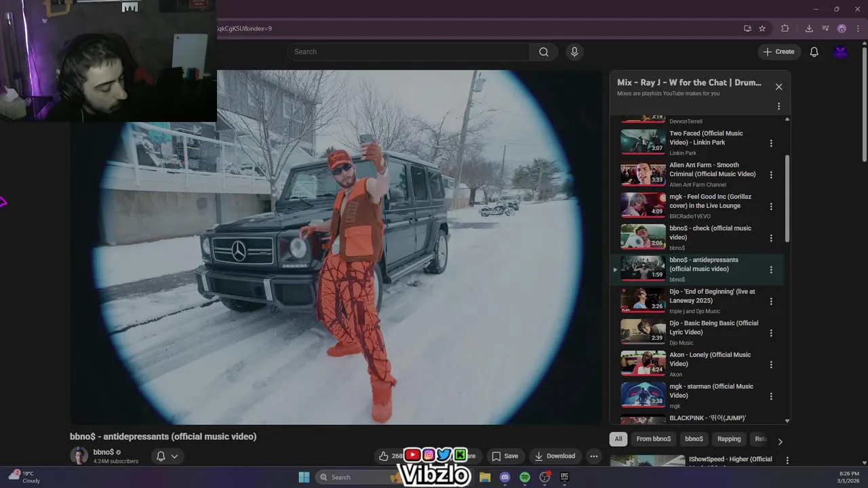Screen dimensions: 868x488
Task: Play Akon Lonely thumbnail
Action: point(643,363)
